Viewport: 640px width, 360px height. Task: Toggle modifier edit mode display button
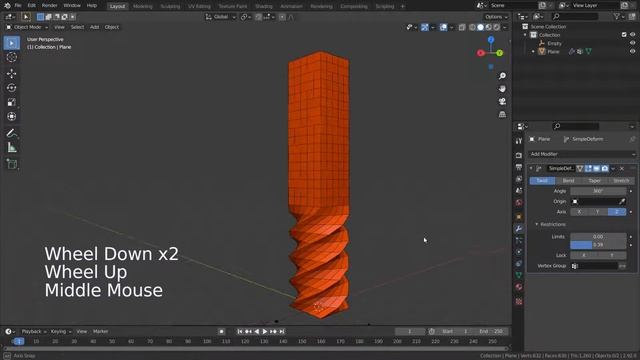coord(588,169)
